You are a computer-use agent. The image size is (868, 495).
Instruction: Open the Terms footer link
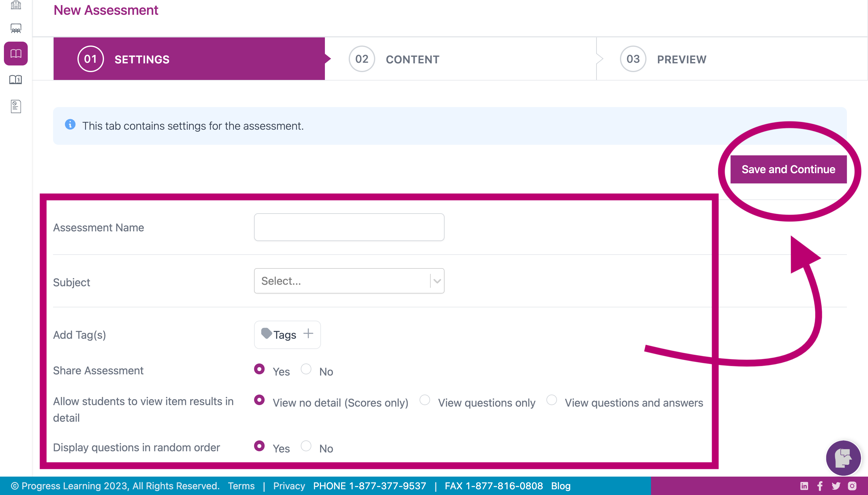tap(241, 486)
